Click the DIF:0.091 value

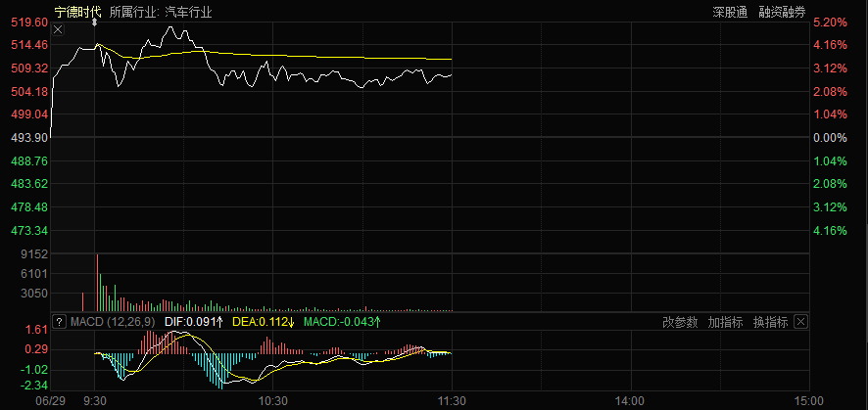pyautogui.click(x=189, y=322)
